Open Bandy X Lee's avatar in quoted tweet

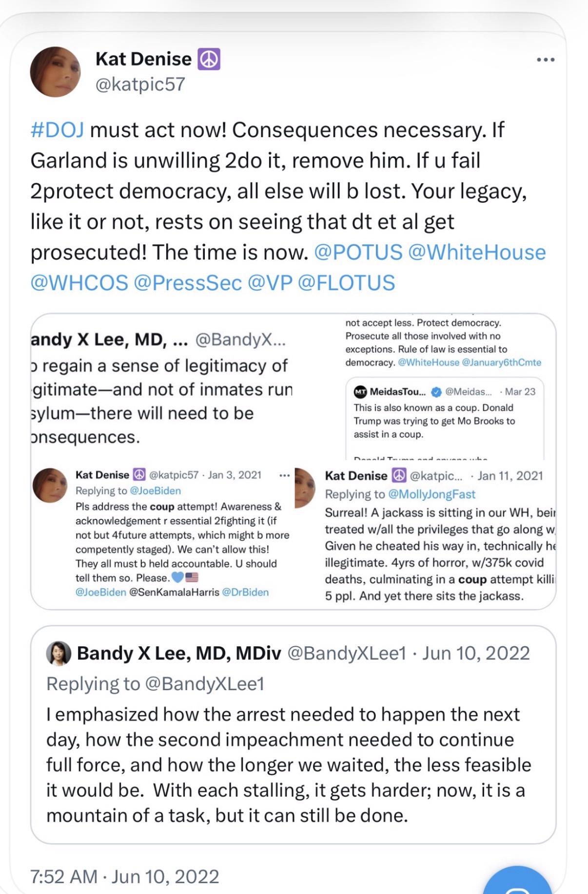59,654
